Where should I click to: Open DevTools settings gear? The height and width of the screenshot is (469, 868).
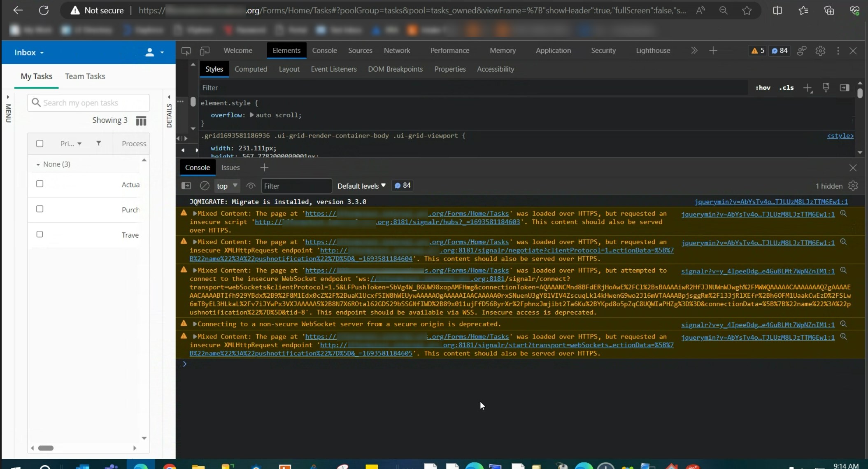pyautogui.click(x=820, y=50)
